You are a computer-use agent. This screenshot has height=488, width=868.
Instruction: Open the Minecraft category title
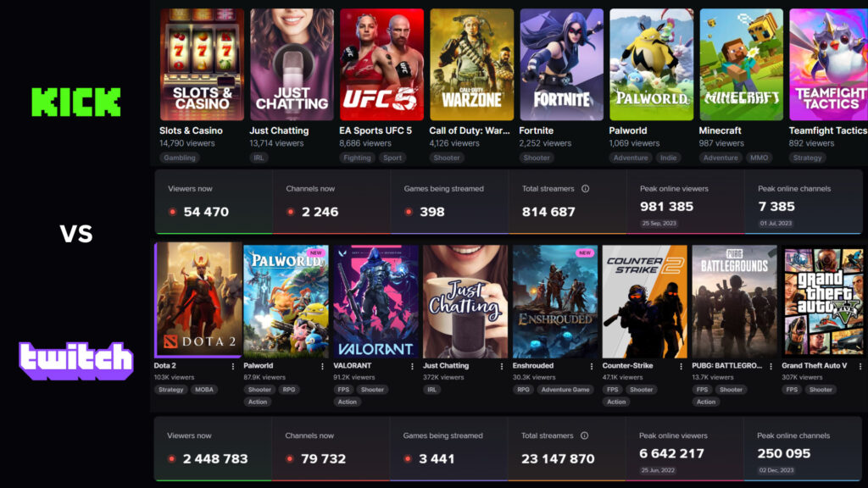(720, 130)
